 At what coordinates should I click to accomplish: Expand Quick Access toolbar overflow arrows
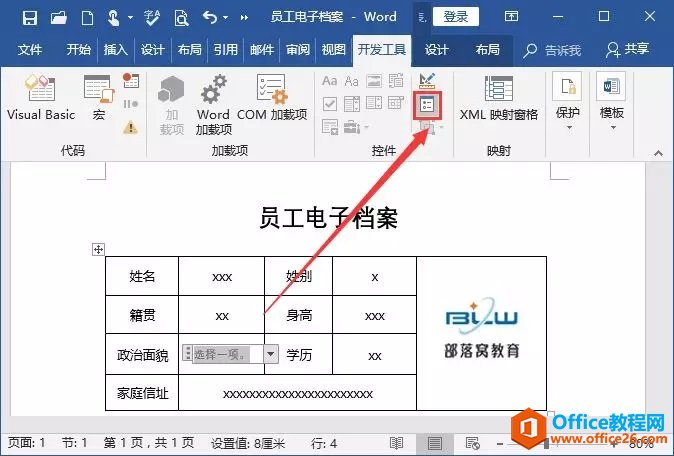pyautogui.click(x=244, y=18)
